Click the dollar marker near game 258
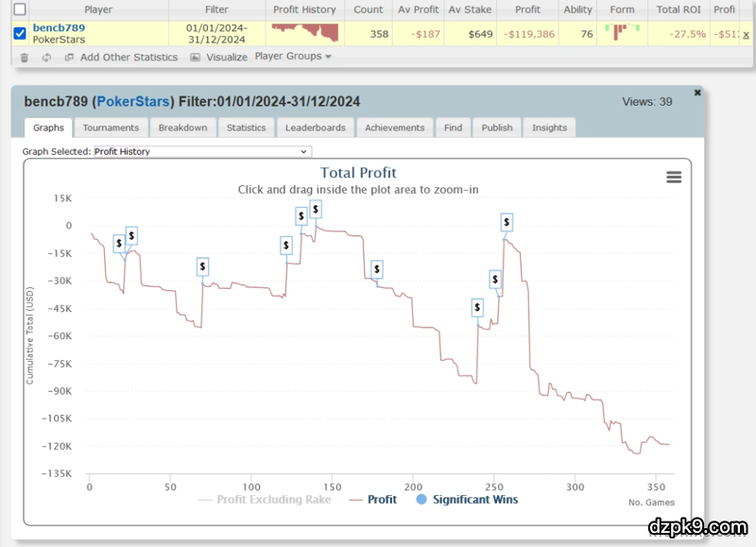756x547 pixels. 507,223
